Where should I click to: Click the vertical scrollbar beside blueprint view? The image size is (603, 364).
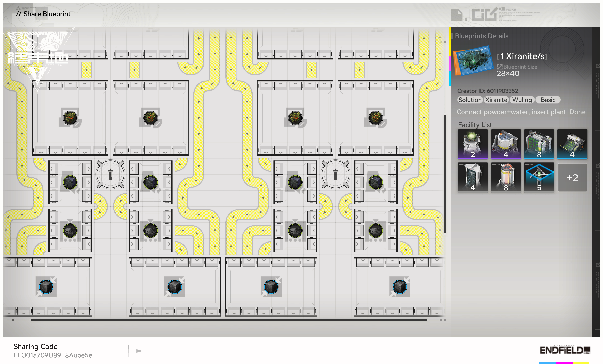coord(445,174)
